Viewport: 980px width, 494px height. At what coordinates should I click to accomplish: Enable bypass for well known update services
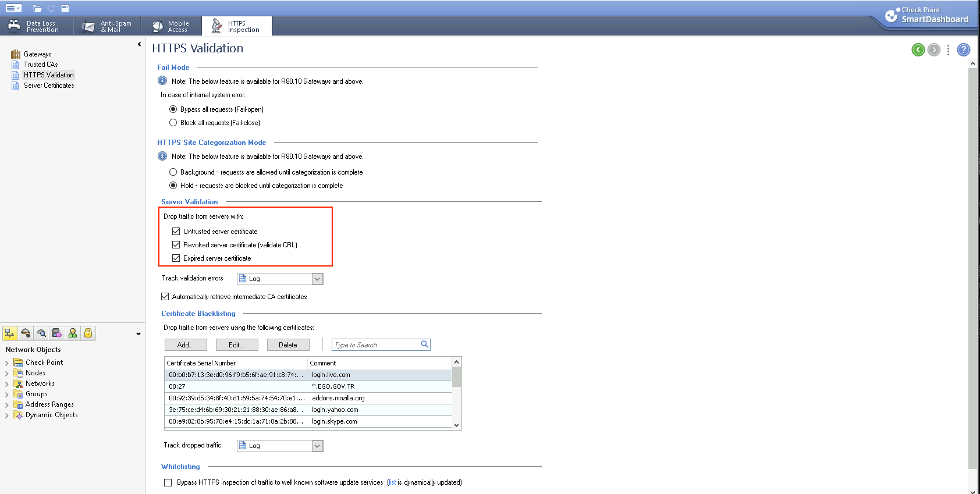tap(168, 482)
